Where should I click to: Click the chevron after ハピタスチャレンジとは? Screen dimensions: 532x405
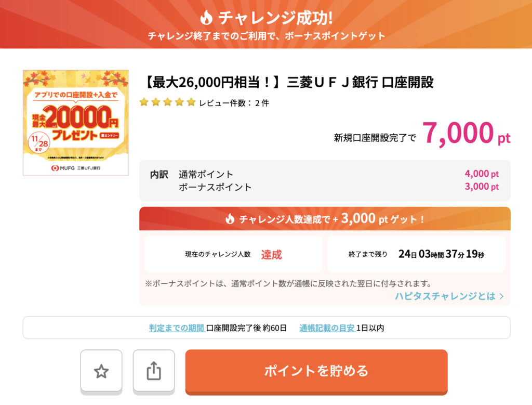pyautogui.click(x=501, y=296)
